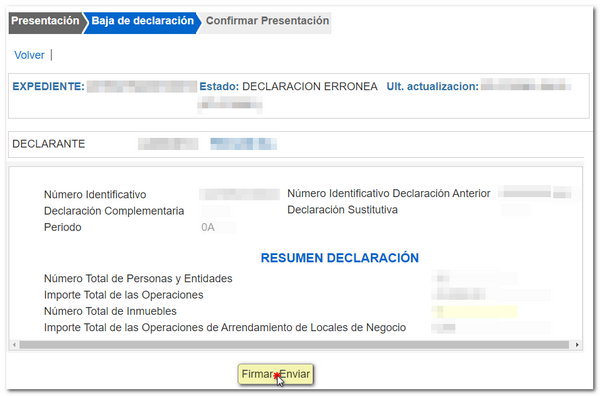Click the Periodo label

63,227
